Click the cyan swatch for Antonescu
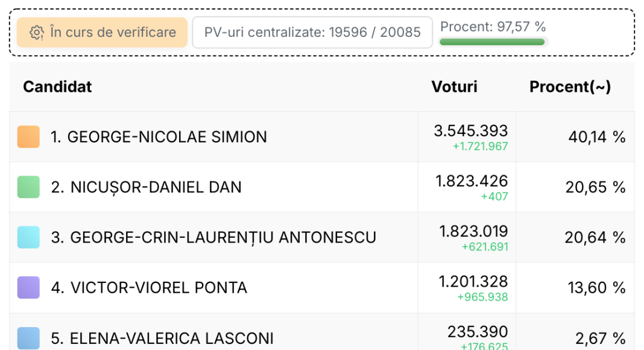644x350 pixels. pos(28,237)
